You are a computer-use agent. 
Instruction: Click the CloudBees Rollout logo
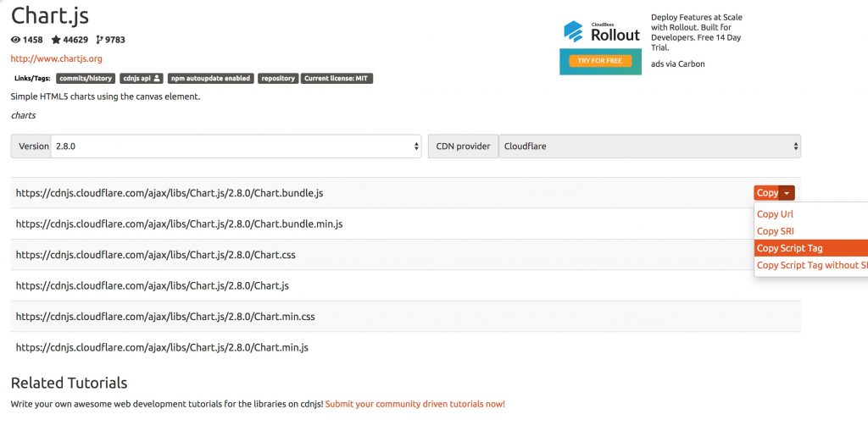tap(602, 32)
